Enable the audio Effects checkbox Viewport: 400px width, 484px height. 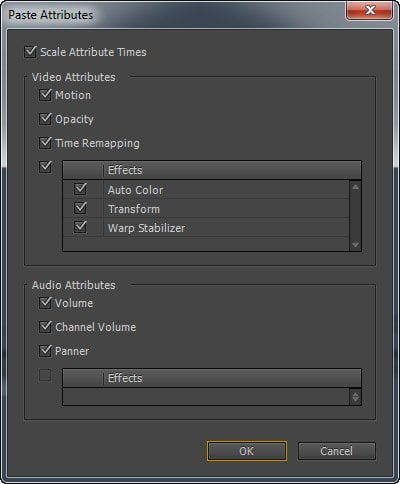tap(45, 375)
